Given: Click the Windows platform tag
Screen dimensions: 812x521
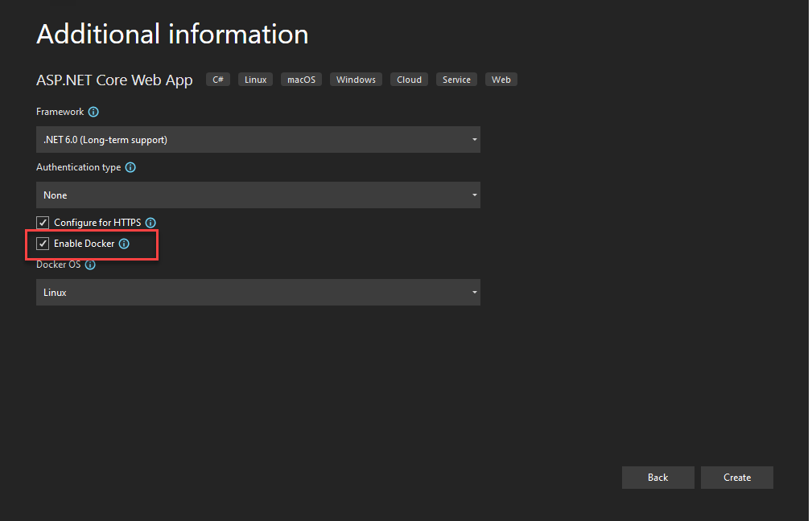Looking at the screenshot, I should coord(355,79).
